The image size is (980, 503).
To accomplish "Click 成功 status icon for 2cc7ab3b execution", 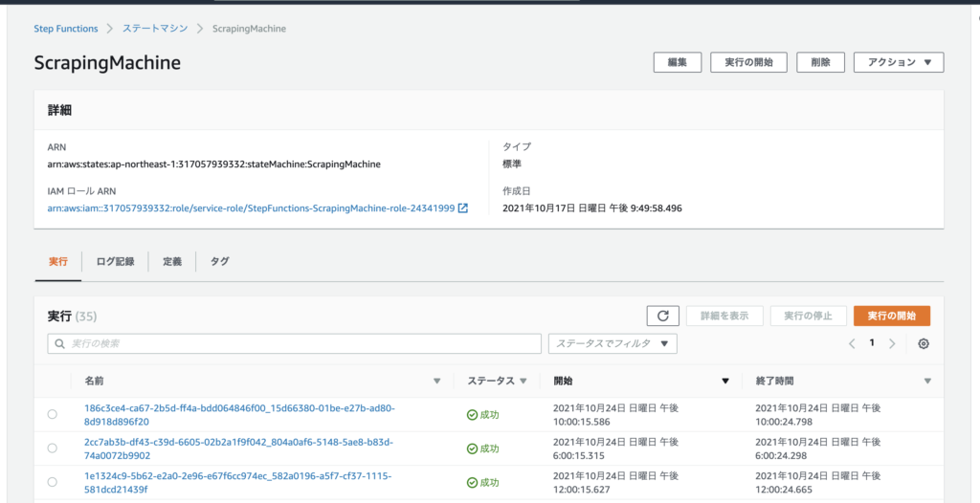I will coord(472,448).
